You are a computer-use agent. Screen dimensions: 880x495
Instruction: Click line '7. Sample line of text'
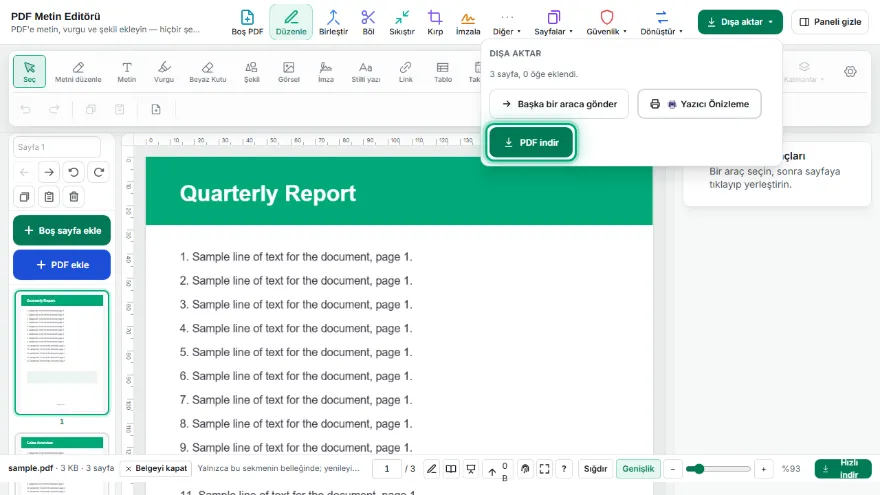[x=296, y=400]
